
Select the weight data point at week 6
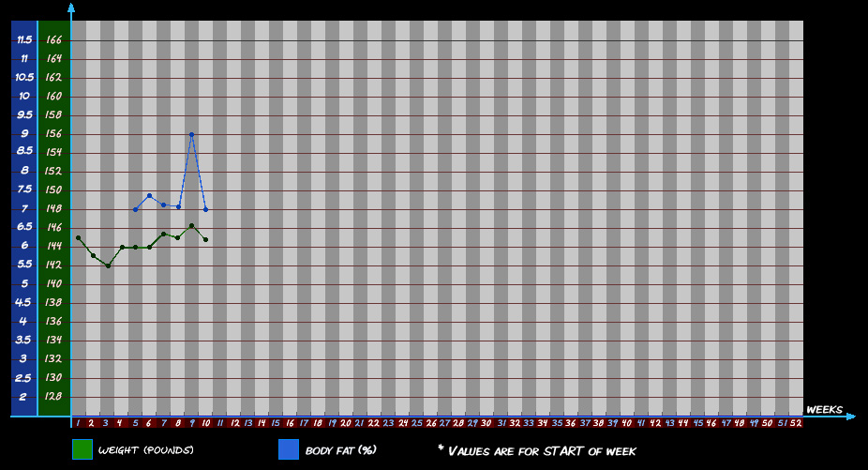point(149,247)
